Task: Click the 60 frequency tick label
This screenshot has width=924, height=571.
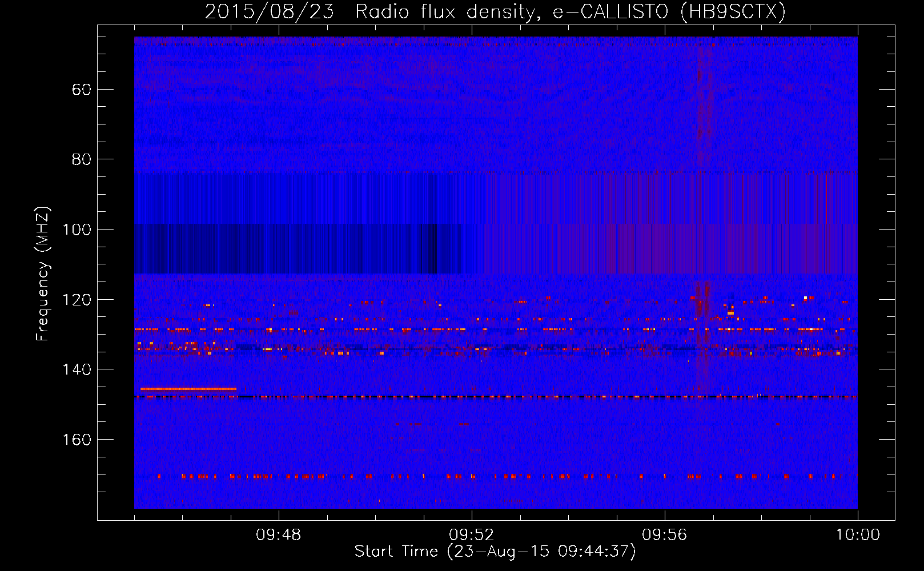Action: pos(82,90)
